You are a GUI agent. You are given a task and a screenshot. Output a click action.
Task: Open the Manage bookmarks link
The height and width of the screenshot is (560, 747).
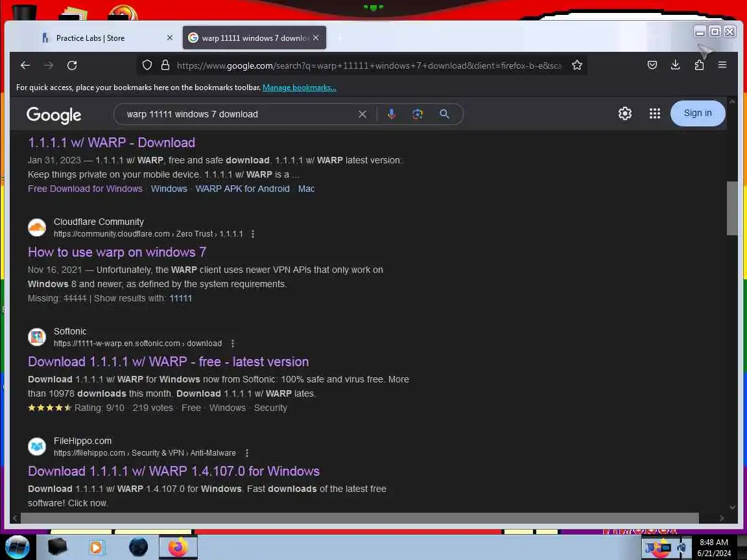299,87
